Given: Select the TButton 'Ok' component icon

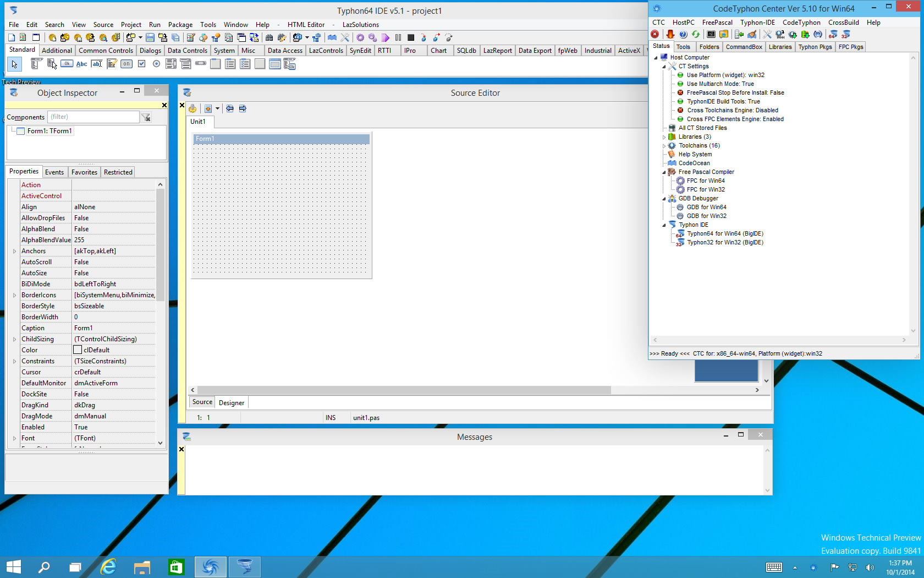Looking at the screenshot, I should pos(67,64).
